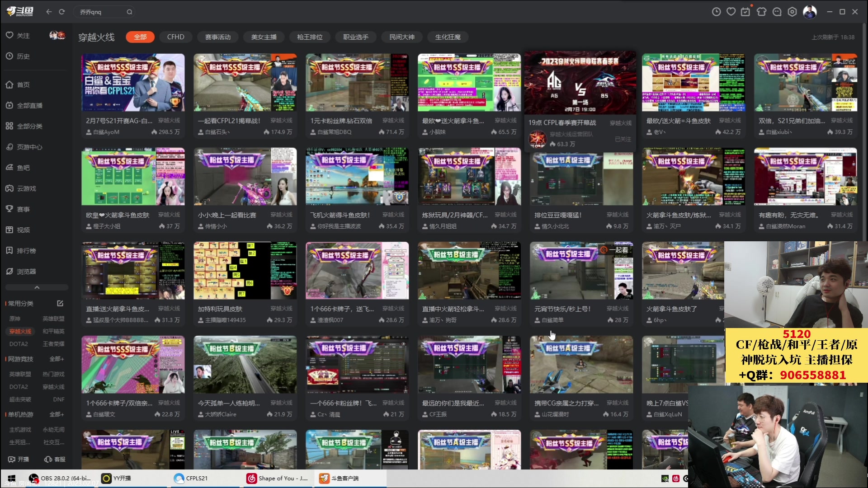Open stream thumbnail 一起看CFPL21揭幕战
This screenshot has width=868, height=488.
tap(245, 83)
